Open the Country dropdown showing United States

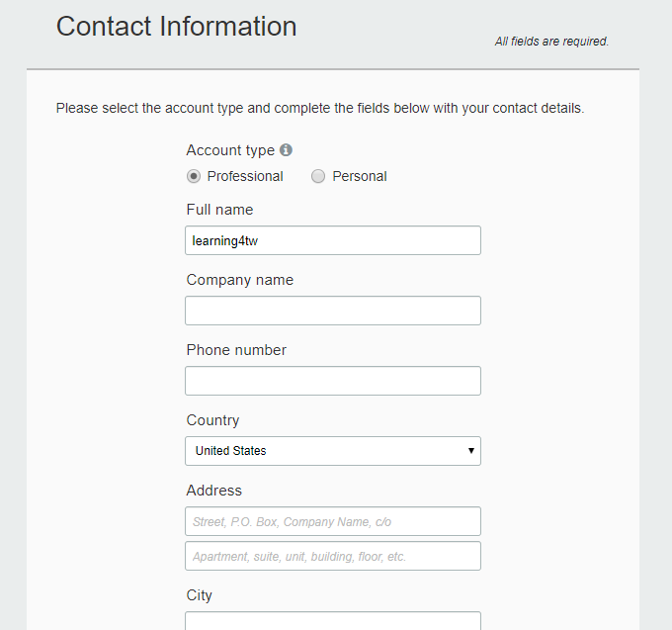click(x=333, y=451)
